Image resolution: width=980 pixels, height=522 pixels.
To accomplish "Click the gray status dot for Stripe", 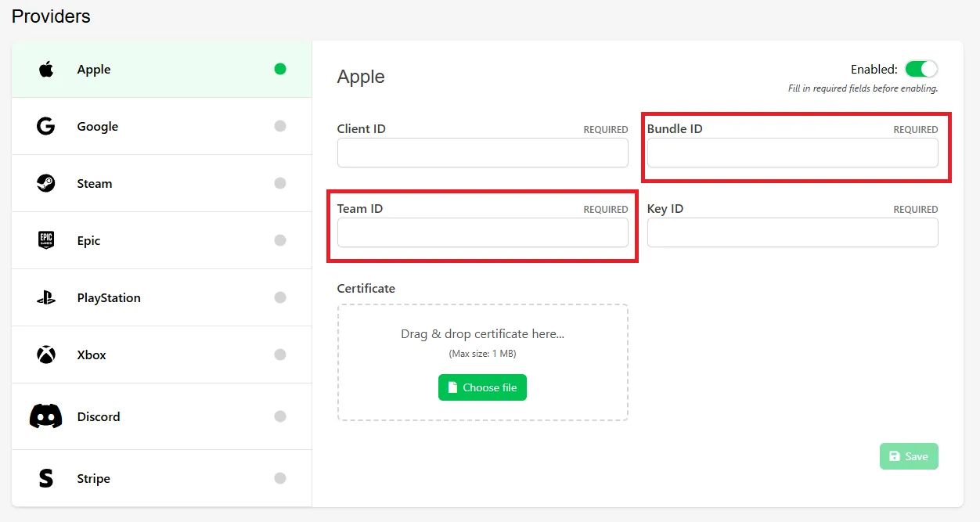I will 280,478.
